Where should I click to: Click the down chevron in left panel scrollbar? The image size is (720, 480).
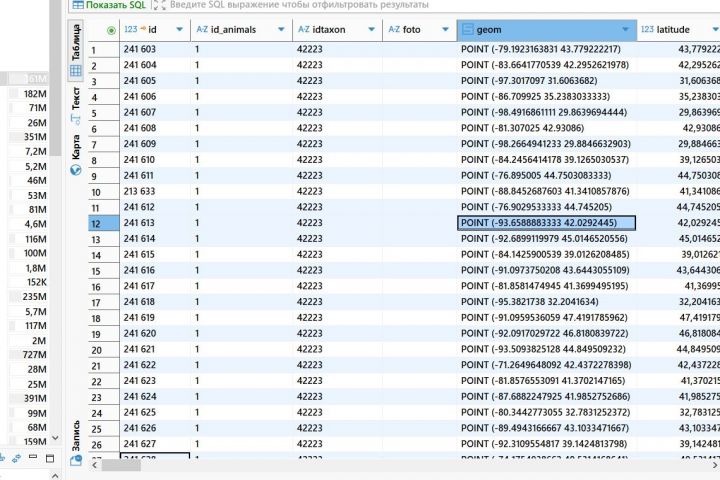point(55,438)
